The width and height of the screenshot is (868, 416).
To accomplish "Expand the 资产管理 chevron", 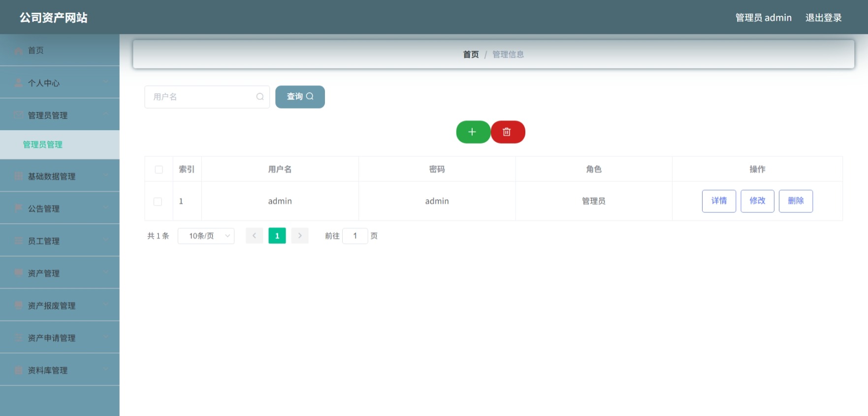I will 106,272.
